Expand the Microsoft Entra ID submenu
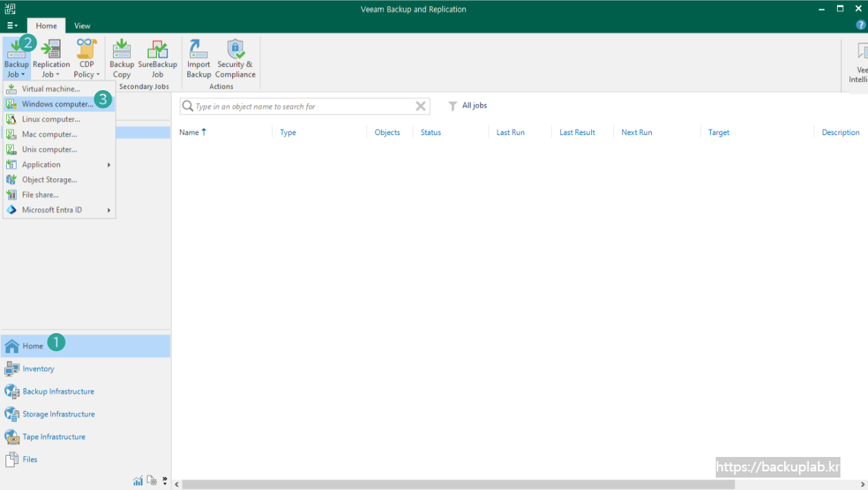868x490 pixels. pyautogui.click(x=59, y=210)
